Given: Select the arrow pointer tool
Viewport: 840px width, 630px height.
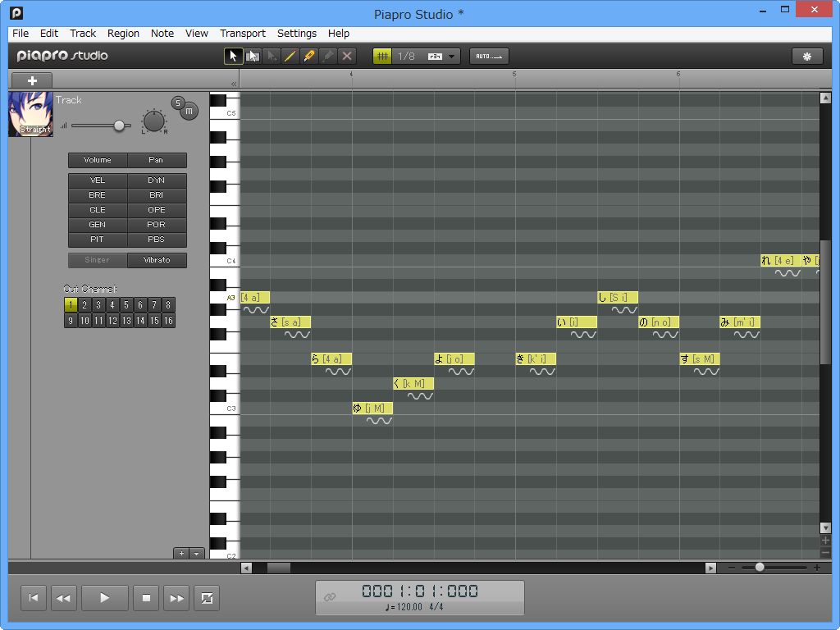Looking at the screenshot, I should click(233, 57).
